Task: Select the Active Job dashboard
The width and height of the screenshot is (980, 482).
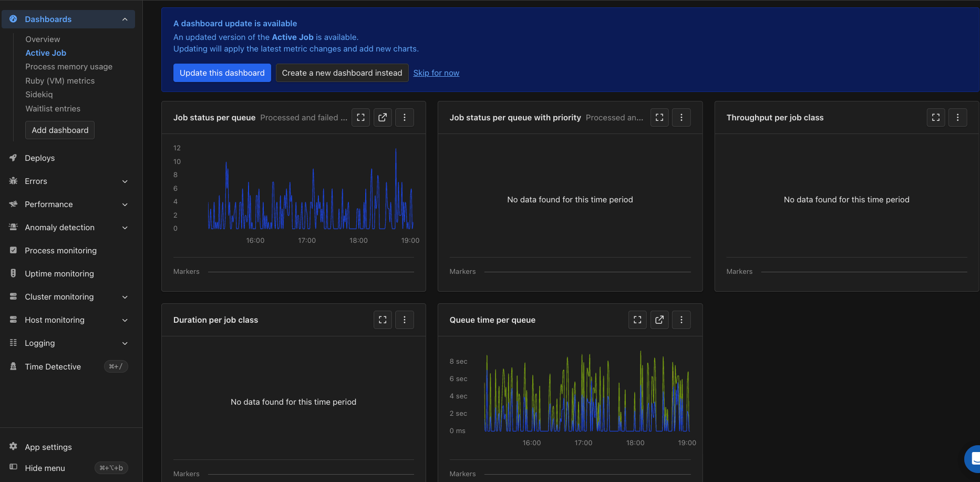Action: click(x=46, y=53)
